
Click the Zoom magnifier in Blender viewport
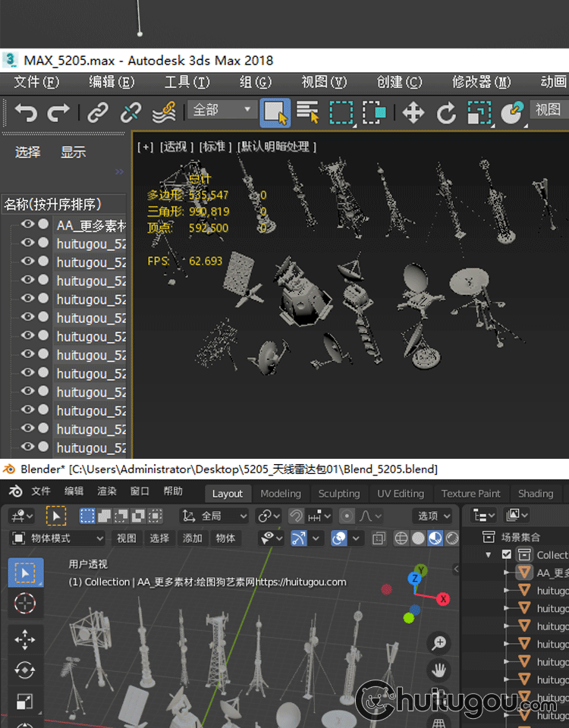439,643
